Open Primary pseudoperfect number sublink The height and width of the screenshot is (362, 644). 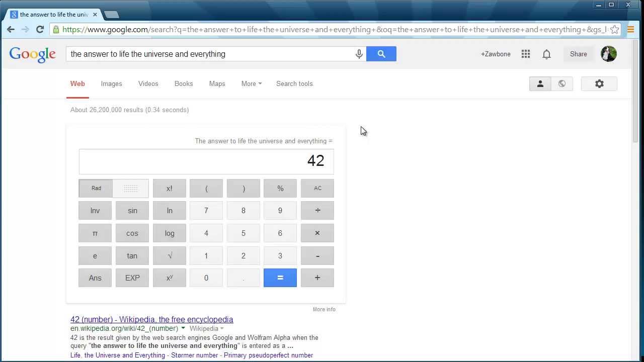coord(268,355)
